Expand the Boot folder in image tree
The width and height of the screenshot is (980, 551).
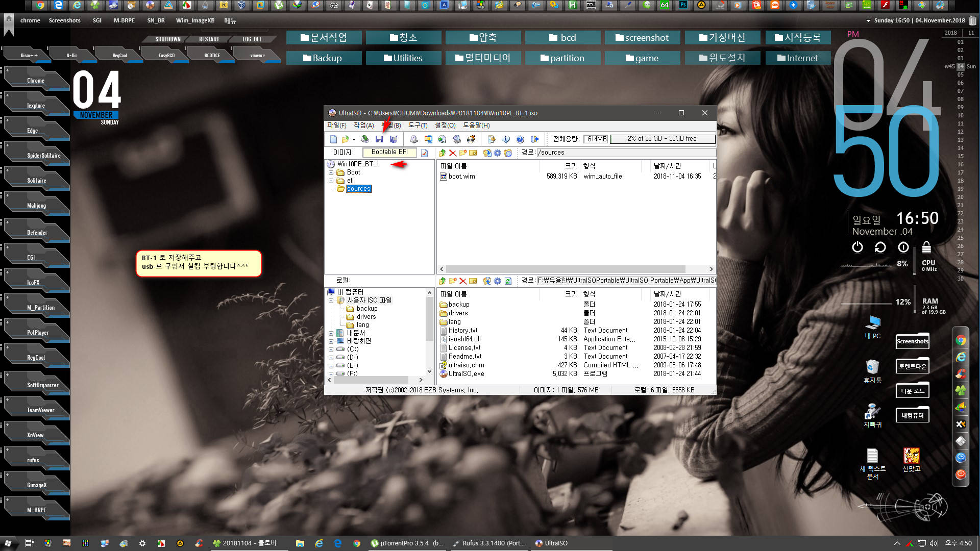coord(331,172)
